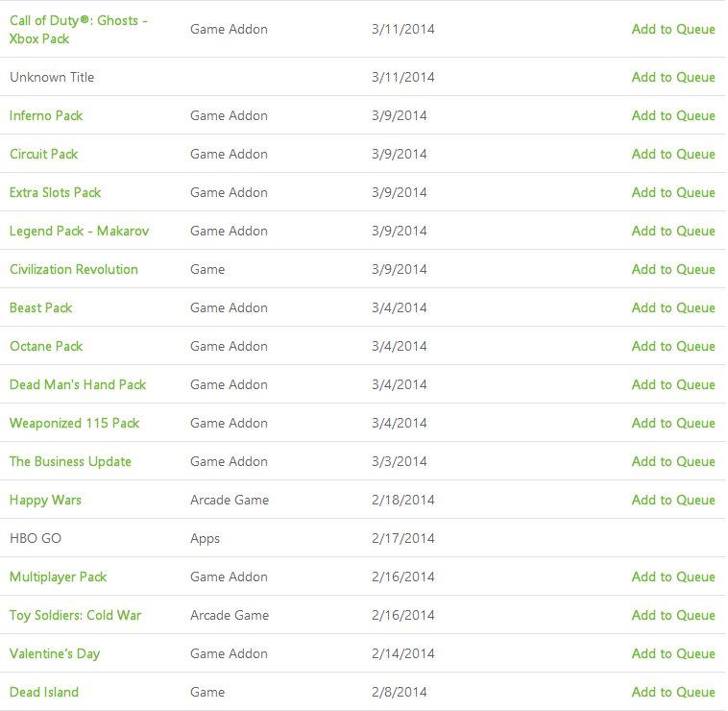Add Call of Duty Ghosts Xbox Pack to queue
The width and height of the screenshot is (728, 711).
673,29
